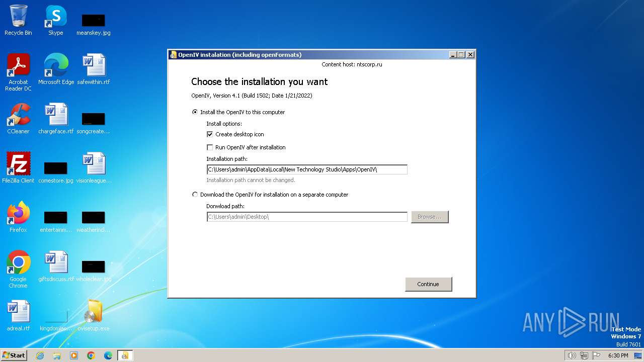Click the OpenIV Version 4.1 build text
Screen dimensions: 644x362
pyautogui.click(x=252, y=96)
